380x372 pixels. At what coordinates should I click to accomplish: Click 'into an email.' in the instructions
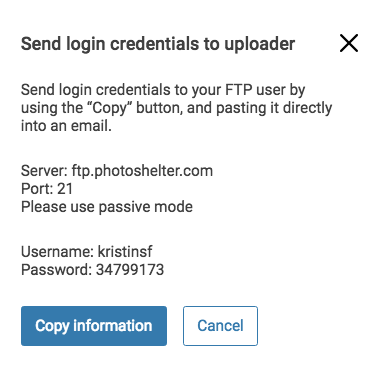pos(66,126)
